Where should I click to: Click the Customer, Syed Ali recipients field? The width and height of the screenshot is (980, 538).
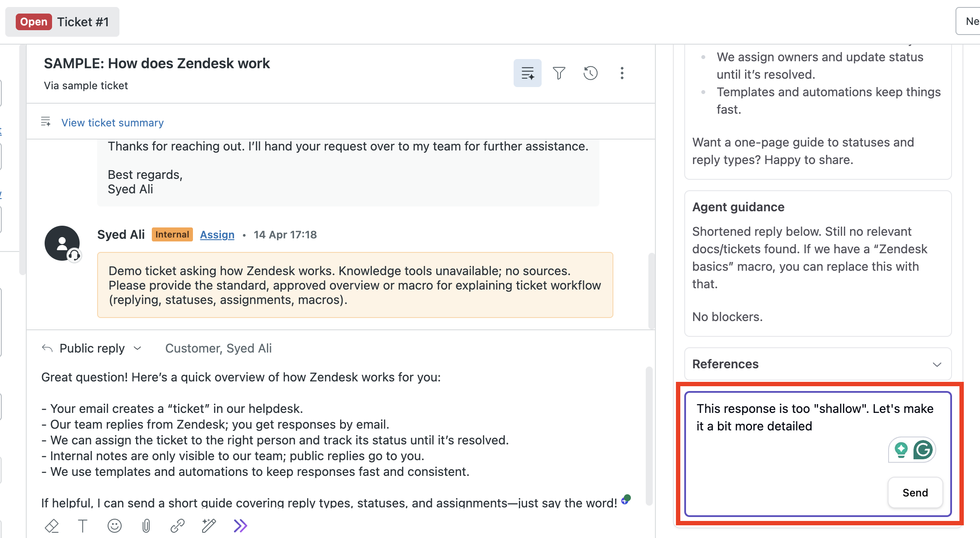tap(218, 348)
